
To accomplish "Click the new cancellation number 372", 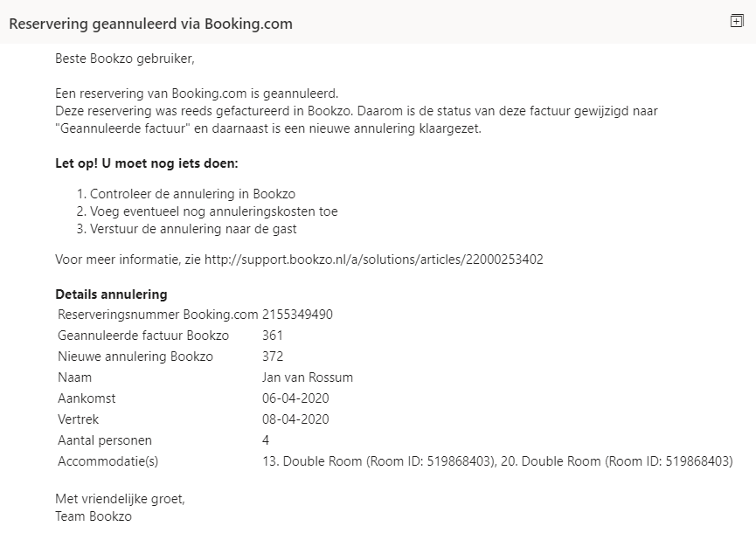I will [273, 357].
